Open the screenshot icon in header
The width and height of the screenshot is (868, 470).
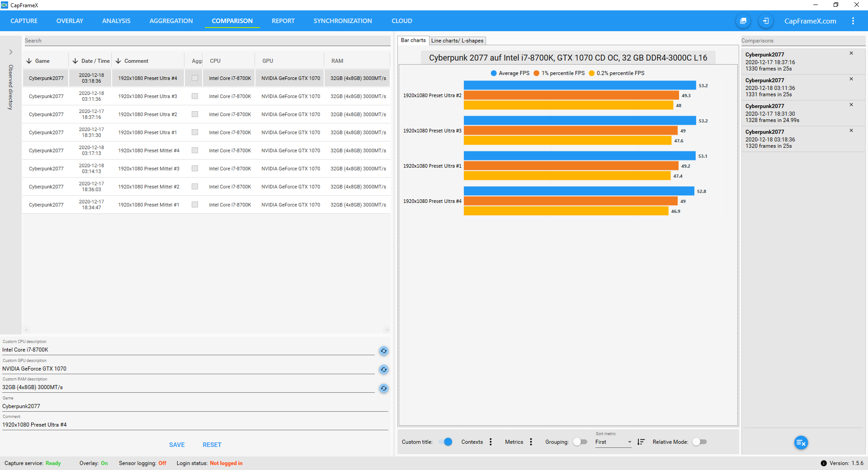coord(743,21)
